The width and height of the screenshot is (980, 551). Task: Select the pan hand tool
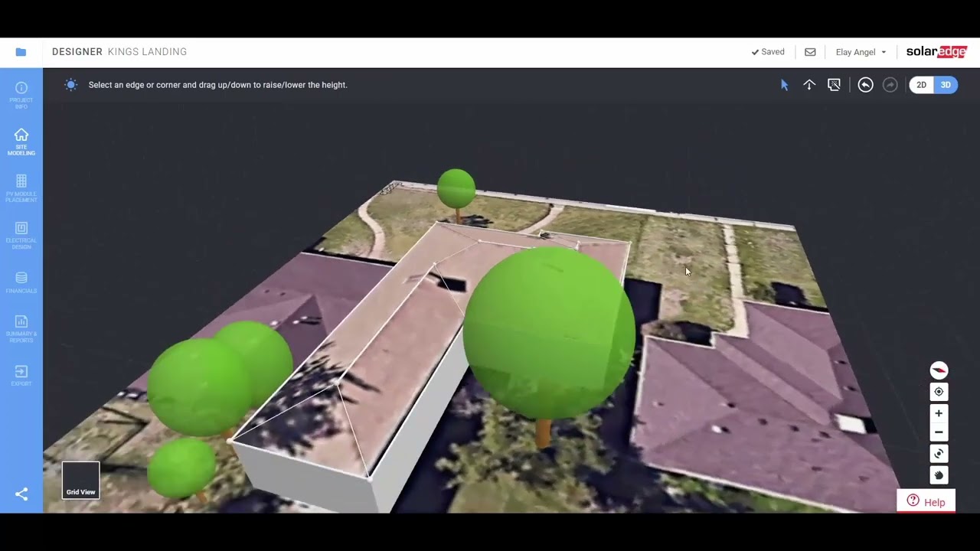coord(939,475)
